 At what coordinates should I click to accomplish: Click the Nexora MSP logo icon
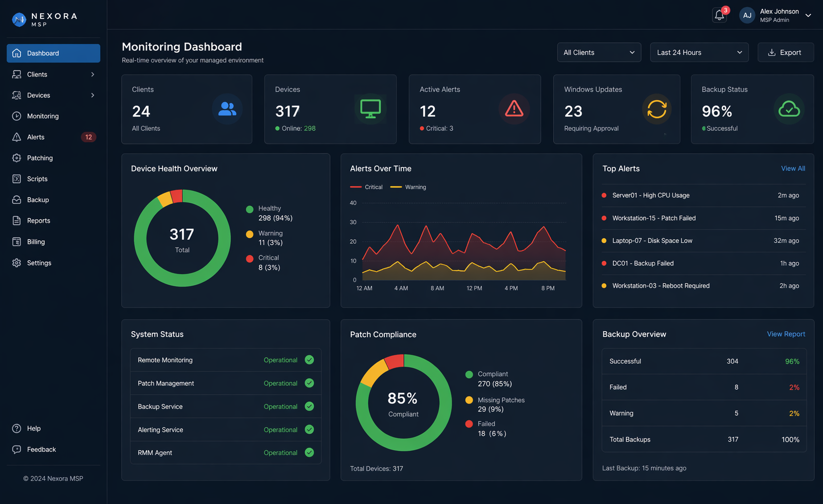tap(19, 20)
